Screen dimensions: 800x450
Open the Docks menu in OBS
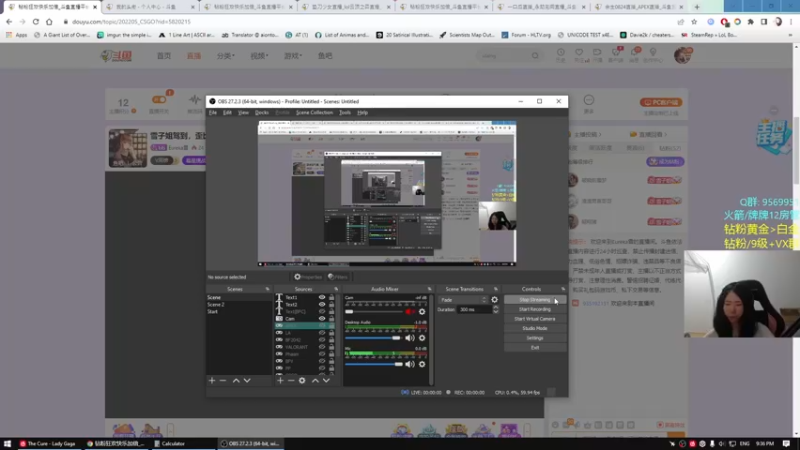pyautogui.click(x=262, y=113)
